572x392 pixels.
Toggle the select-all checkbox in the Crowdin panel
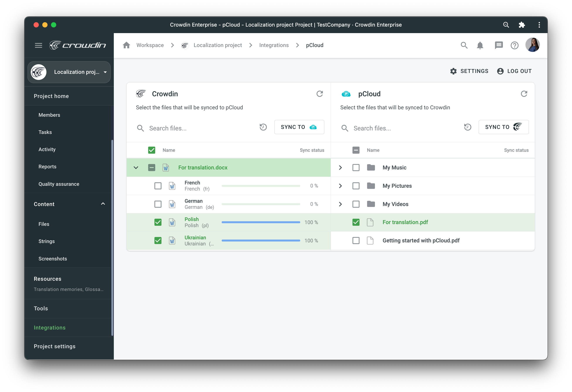tap(152, 150)
